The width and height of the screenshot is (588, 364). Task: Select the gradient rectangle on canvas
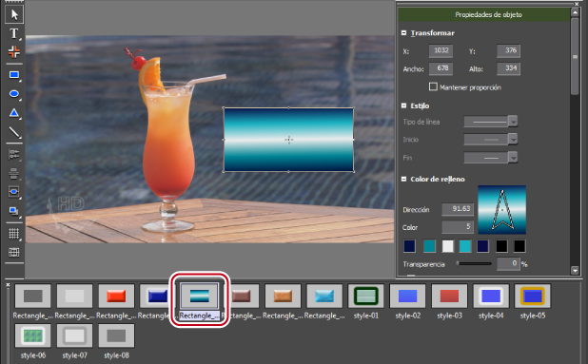288,140
